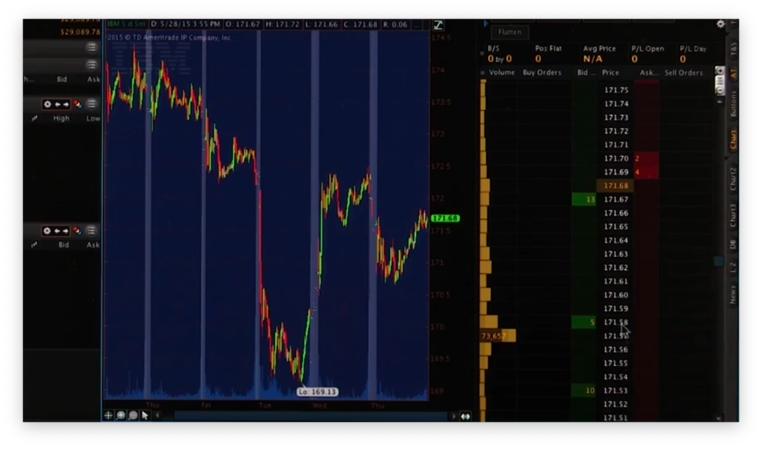This screenshot has height=449, width=762.
Task: Click the zoom icon in chart toolbar
Action: pyautogui.click(x=121, y=415)
